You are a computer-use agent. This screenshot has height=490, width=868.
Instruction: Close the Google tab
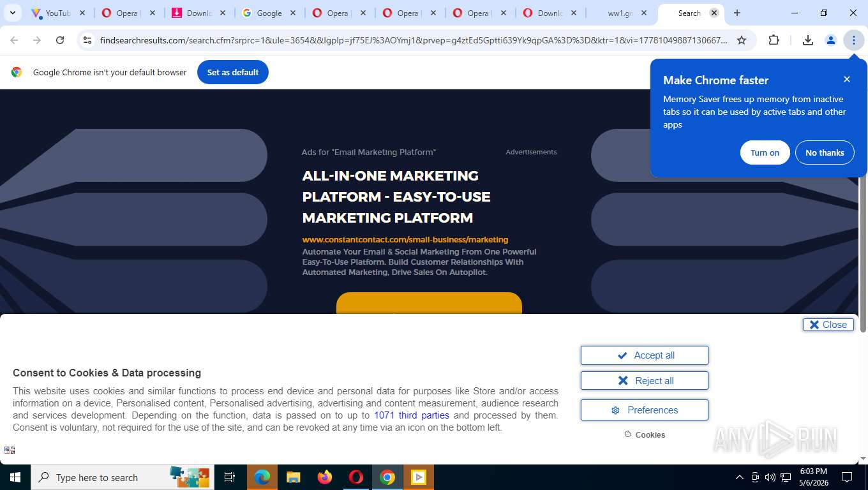click(x=293, y=13)
